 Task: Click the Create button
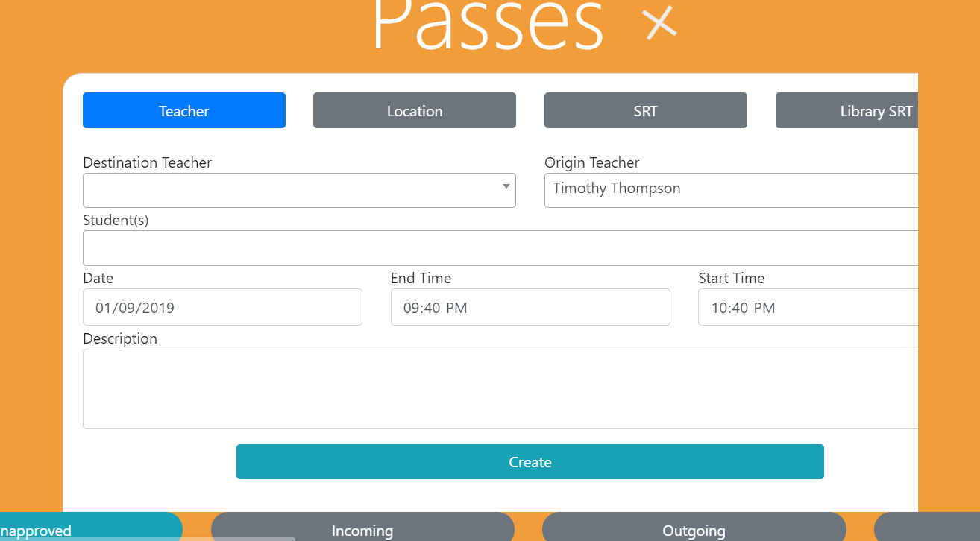(530, 462)
